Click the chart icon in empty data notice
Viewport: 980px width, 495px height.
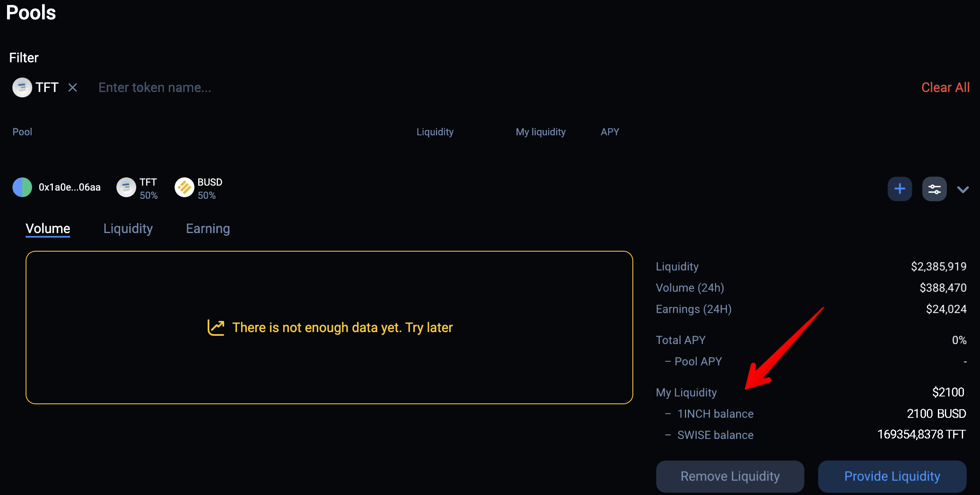click(216, 328)
